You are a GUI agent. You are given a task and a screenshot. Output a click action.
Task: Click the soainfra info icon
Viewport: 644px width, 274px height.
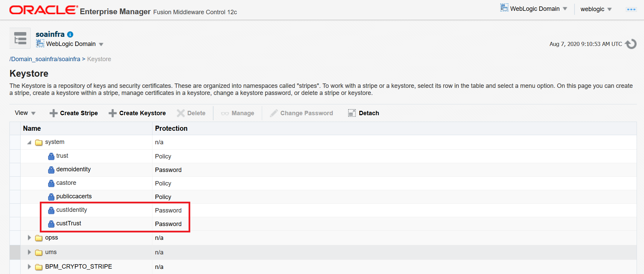click(x=70, y=34)
